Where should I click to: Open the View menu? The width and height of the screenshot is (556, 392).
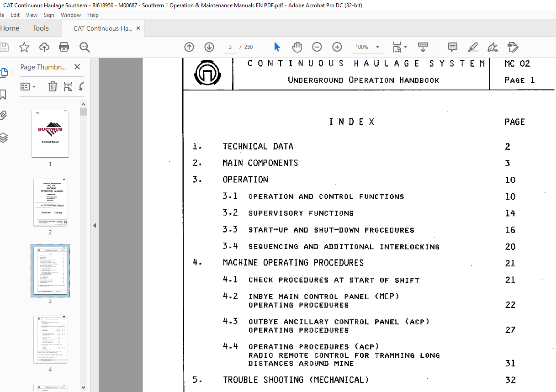(32, 15)
